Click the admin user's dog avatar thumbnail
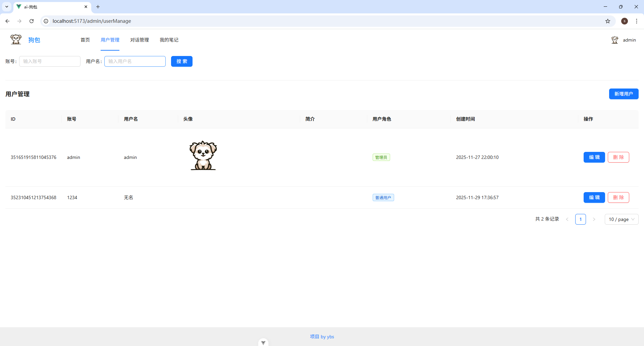 pyautogui.click(x=203, y=156)
